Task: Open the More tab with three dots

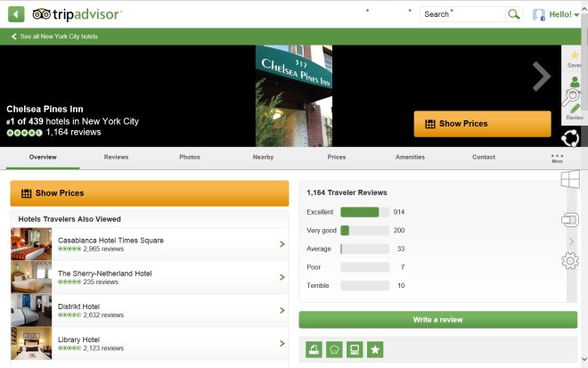Action: tap(557, 159)
